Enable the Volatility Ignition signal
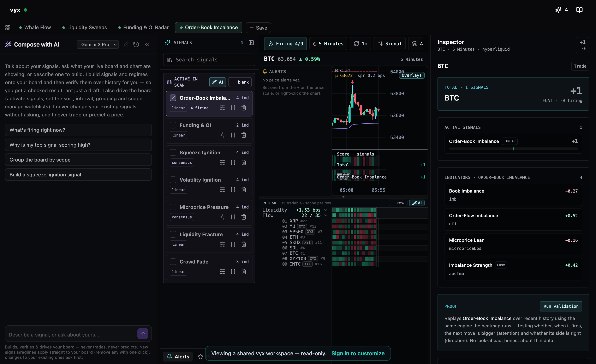This screenshot has height=364, width=596. (x=173, y=180)
